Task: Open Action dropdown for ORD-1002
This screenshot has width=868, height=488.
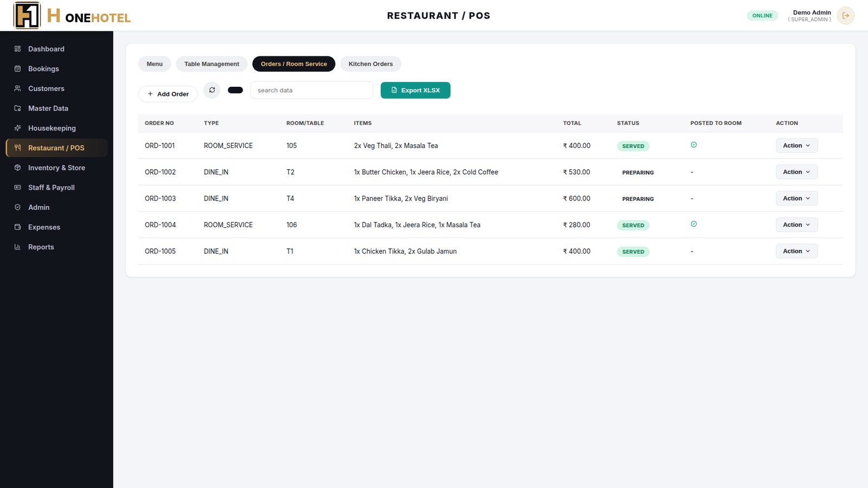Action: coord(796,172)
